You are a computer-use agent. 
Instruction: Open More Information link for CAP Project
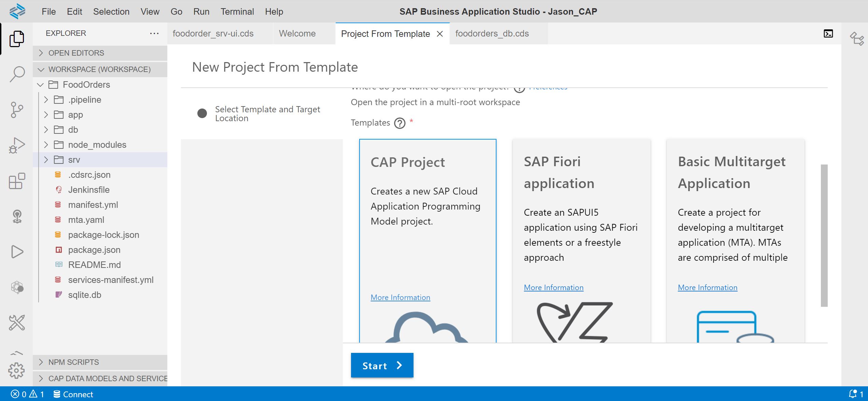click(x=401, y=297)
